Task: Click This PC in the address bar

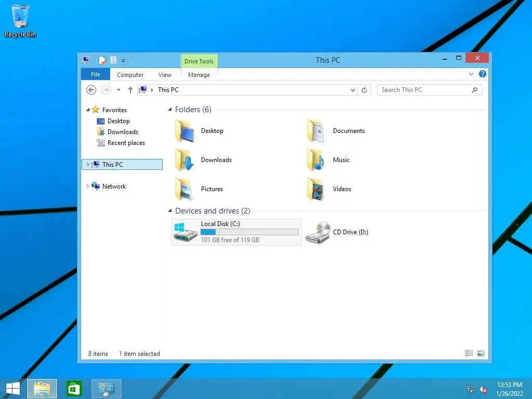Action: click(168, 89)
